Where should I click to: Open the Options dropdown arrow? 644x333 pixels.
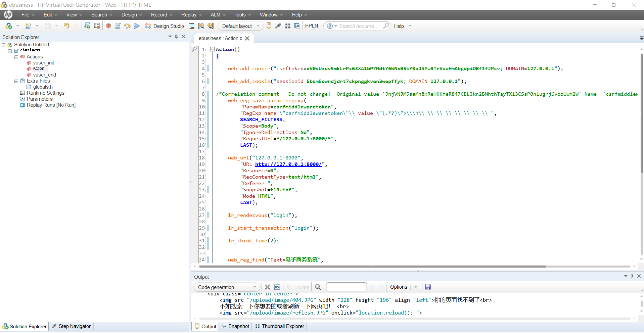(x=416, y=287)
